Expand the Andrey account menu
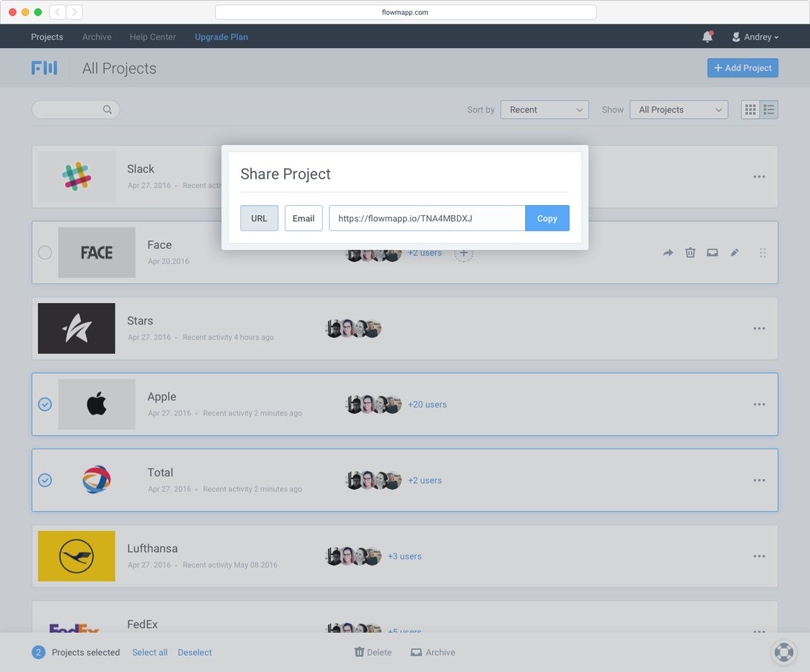Image resolution: width=810 pixels, height=672 pixels. (755, 37)
